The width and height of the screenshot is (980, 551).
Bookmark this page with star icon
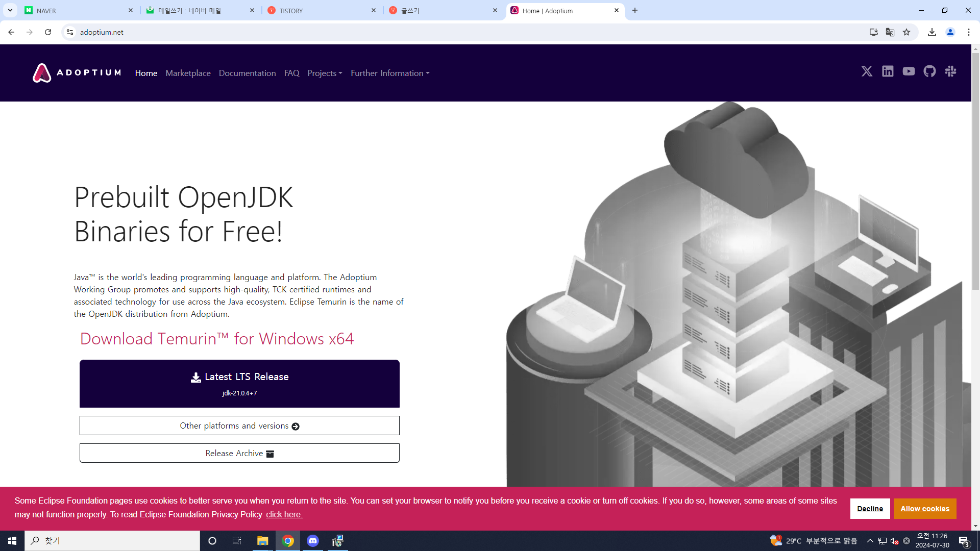[906, 32]
